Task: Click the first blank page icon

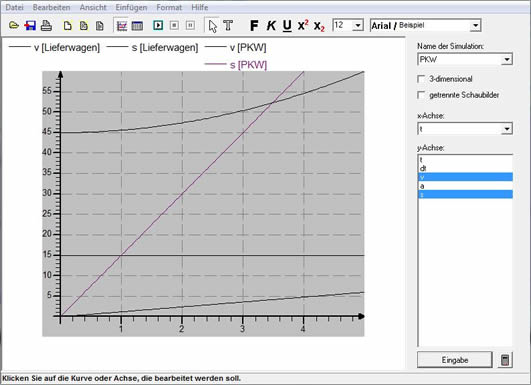Action: coord(68,25)
